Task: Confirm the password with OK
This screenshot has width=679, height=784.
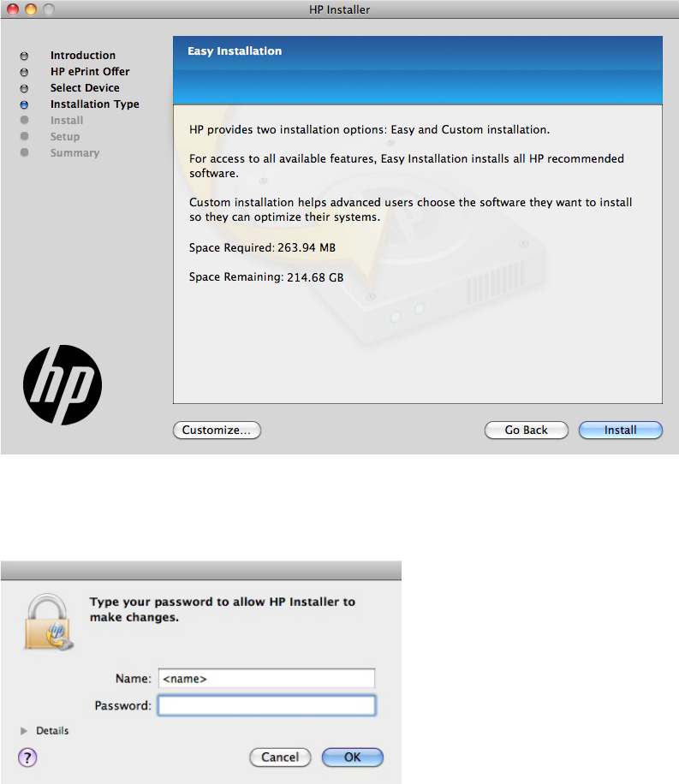Action: coord(352,757)
